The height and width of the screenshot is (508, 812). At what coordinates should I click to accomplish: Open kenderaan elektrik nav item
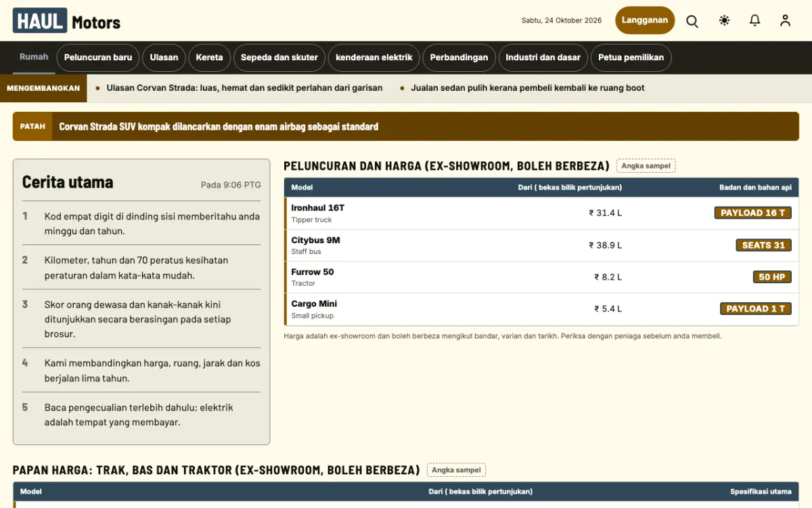(x=374, y=58)
